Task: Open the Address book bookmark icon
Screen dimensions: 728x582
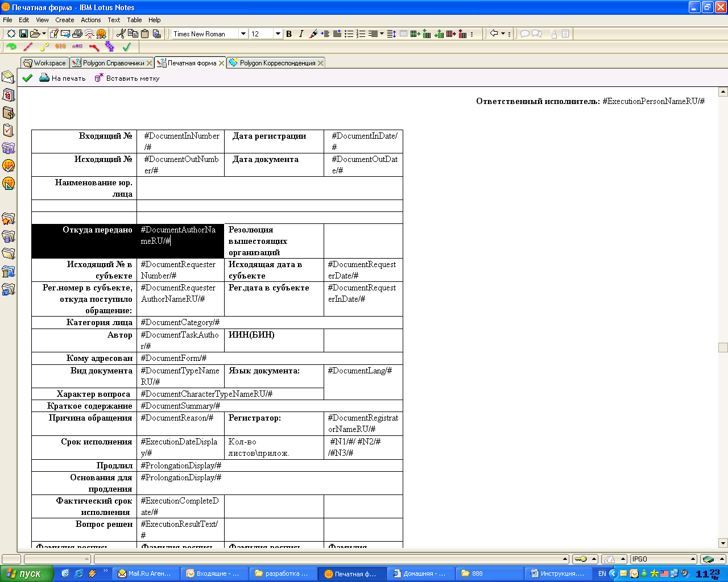Action: [8, 113]
